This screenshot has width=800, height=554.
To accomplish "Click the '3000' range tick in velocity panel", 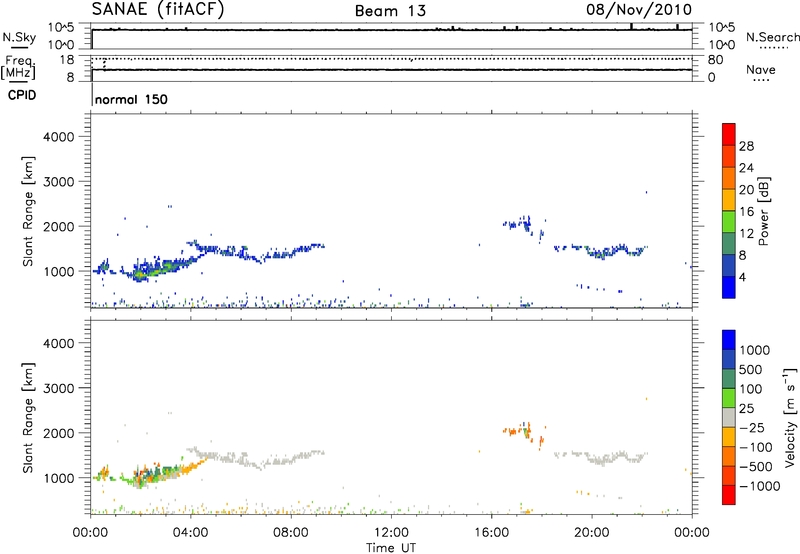I will 59,389.
